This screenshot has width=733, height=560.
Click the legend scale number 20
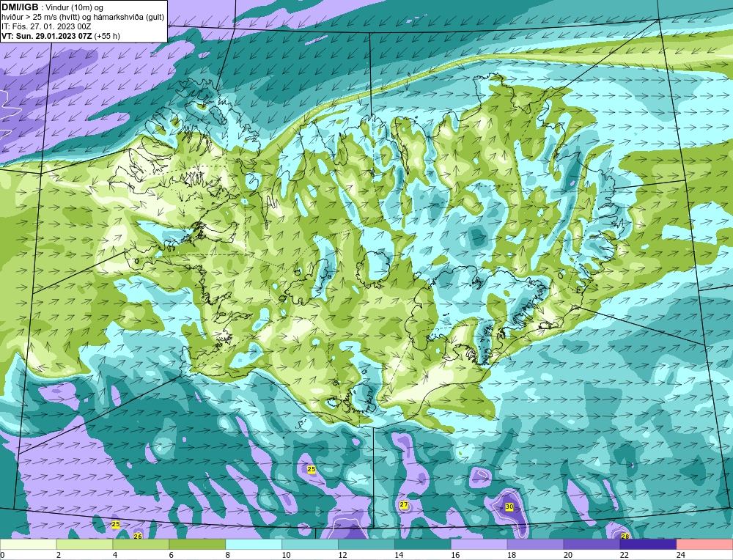567,556
